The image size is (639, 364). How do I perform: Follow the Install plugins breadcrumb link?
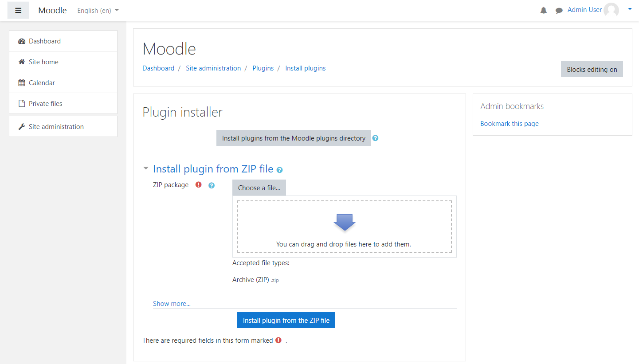306,68
